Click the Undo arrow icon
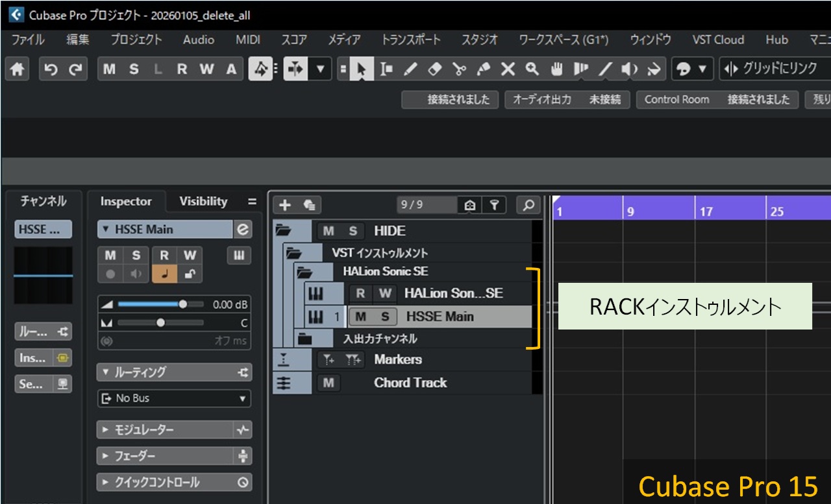The height and width of the screenshot is (504, 831). click(x=51, y=69)
